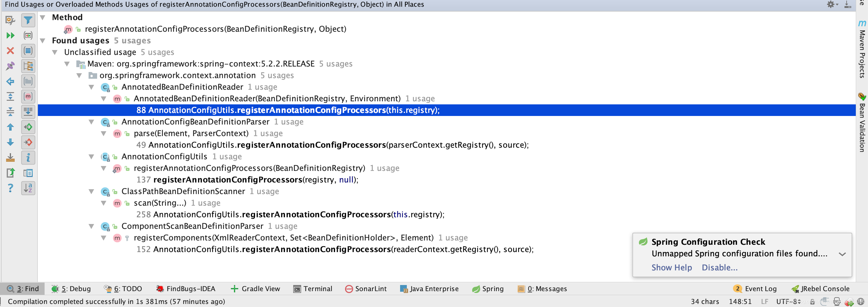Pin the Find tab with purple pushpin

pos(10,66)
